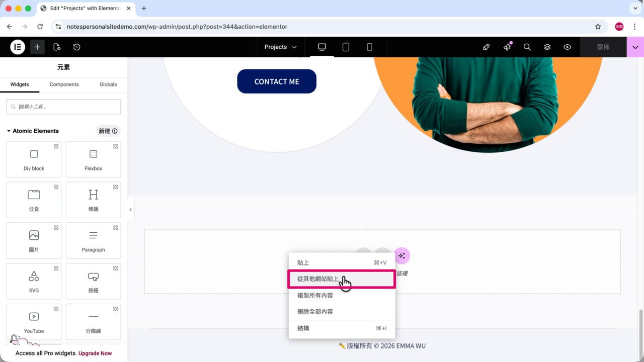This screenshot has width=644, height=362.
Task: Open the Upgrade Now link
Action: [95, 353]
